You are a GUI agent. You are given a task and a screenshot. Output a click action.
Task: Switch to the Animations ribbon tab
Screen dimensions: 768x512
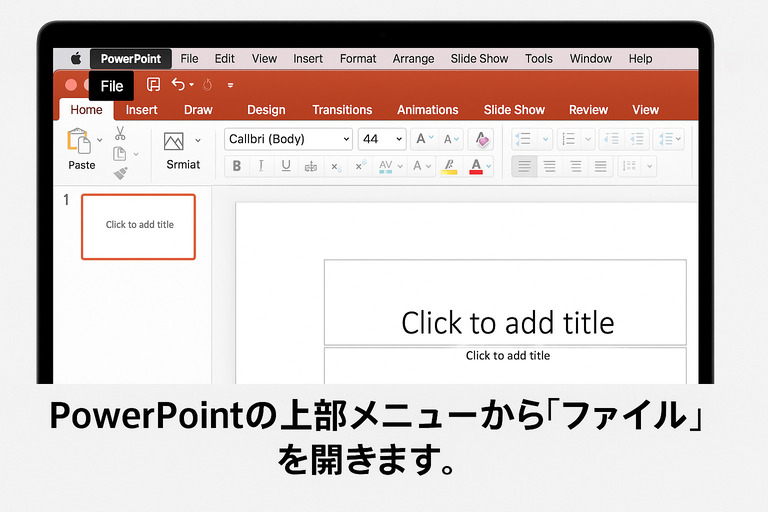pos(428,110)
